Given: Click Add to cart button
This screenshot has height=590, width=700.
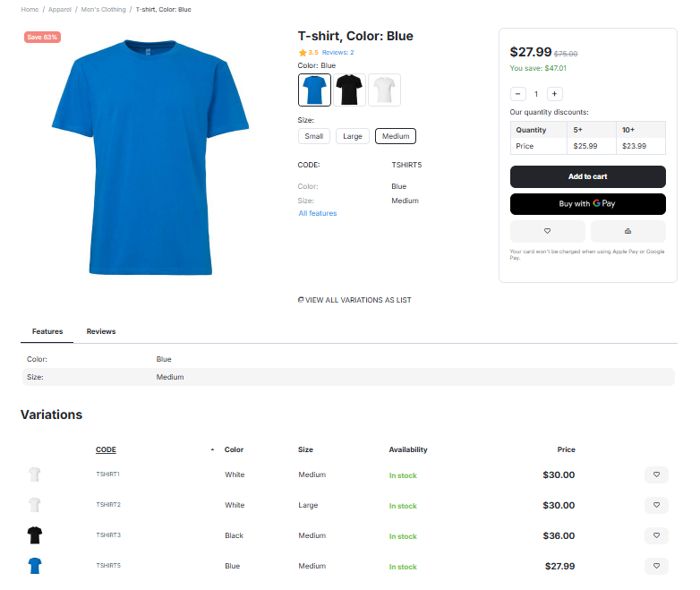Looking at the screenshot, I should (588, 176).
